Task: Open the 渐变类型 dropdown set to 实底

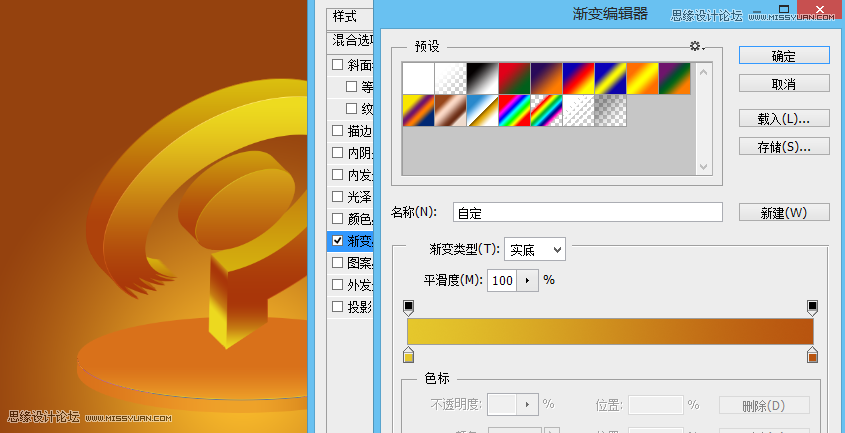Action: [535, 250]
